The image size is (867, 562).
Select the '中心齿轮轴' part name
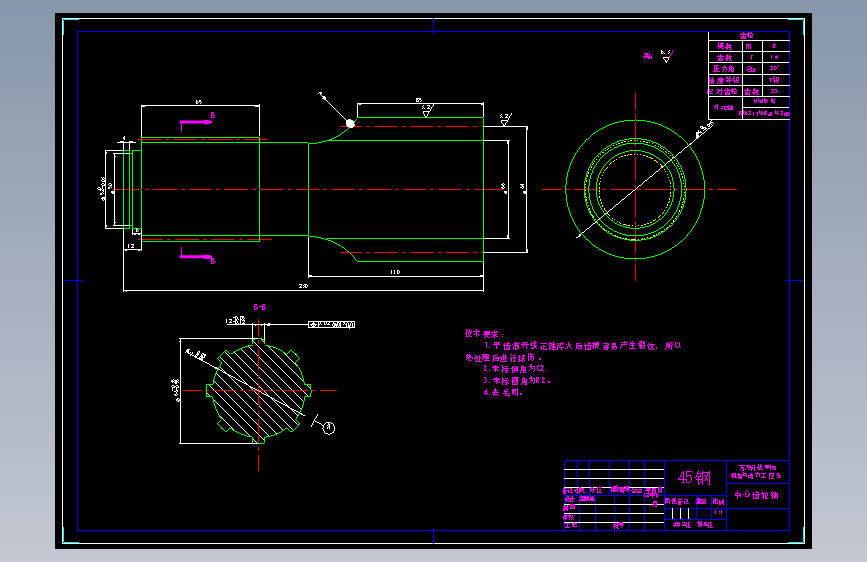[x=756, y=495]
